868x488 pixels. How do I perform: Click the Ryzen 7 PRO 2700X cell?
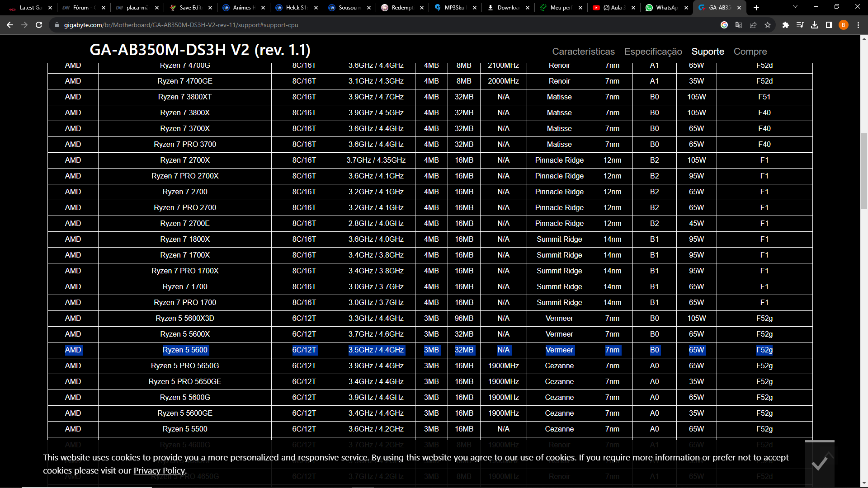pos(185,176)
